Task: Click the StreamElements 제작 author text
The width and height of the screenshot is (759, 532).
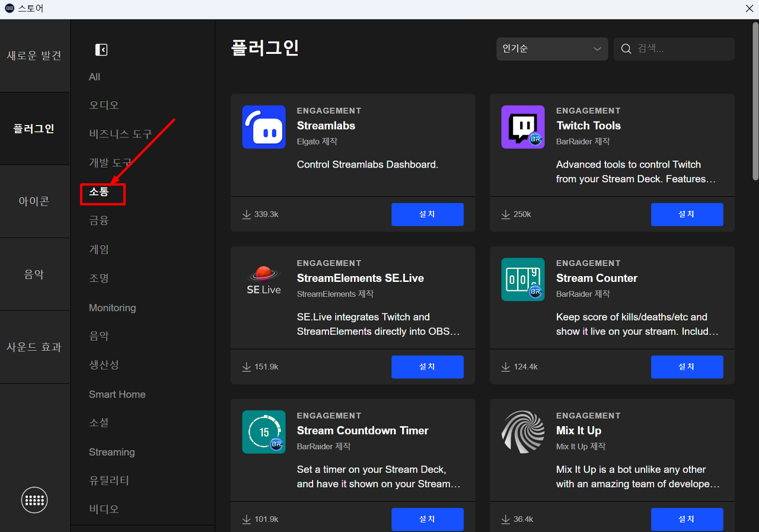Action: coord(335,294)
